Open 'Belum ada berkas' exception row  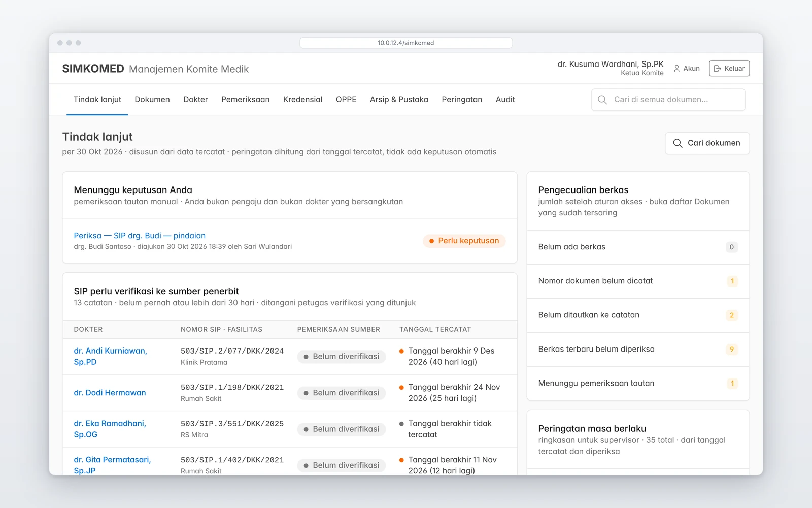(638, 247)
